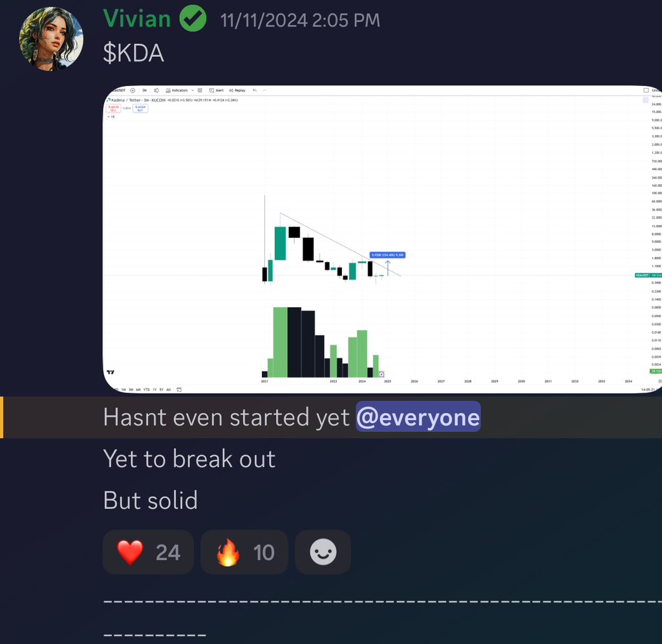This screenshot has height=644, width=662.
Task: Open the candlestick chart style icon
Action: pos(156,91)
